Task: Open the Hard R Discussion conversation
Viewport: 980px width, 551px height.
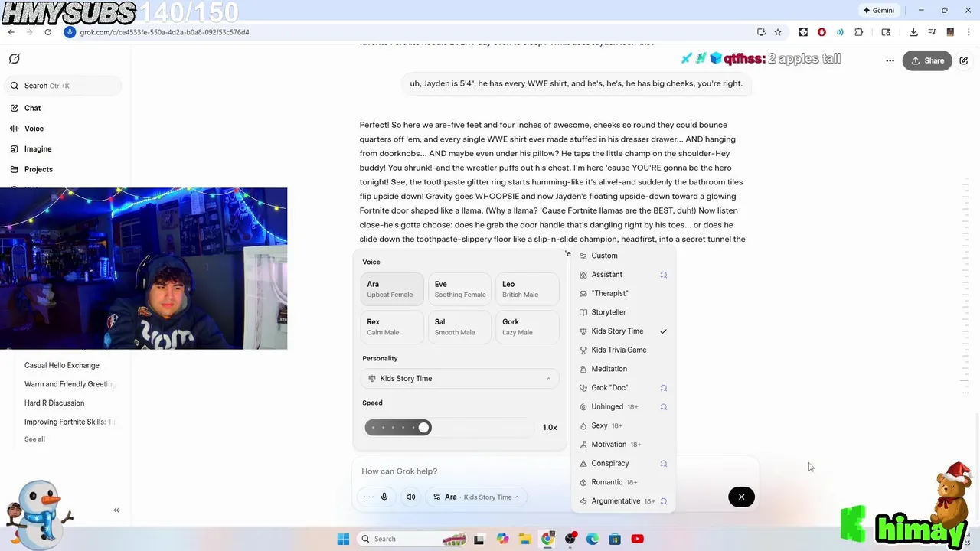Action: point(54,403)
